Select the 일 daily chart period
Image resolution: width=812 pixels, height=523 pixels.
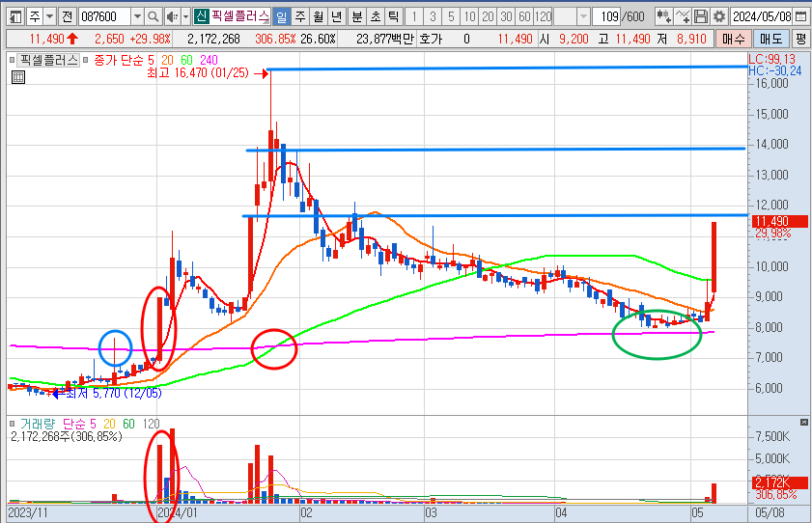click(281, 17)
